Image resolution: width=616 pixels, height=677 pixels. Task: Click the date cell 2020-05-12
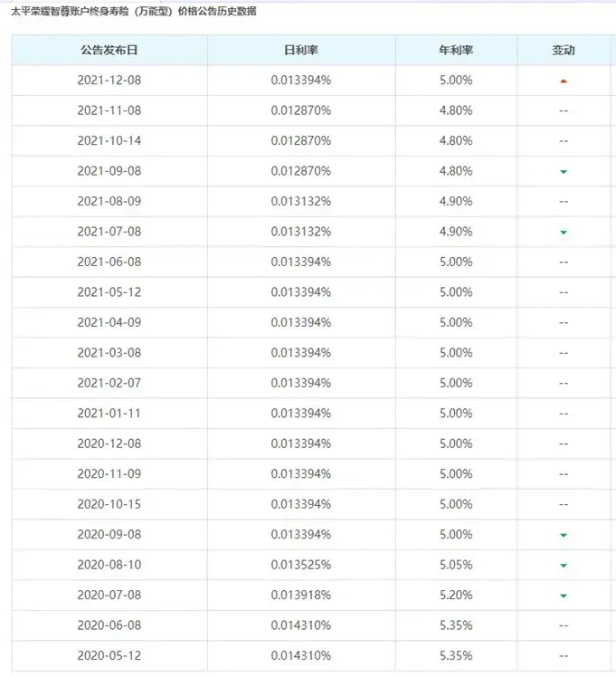tap(109, 655)
